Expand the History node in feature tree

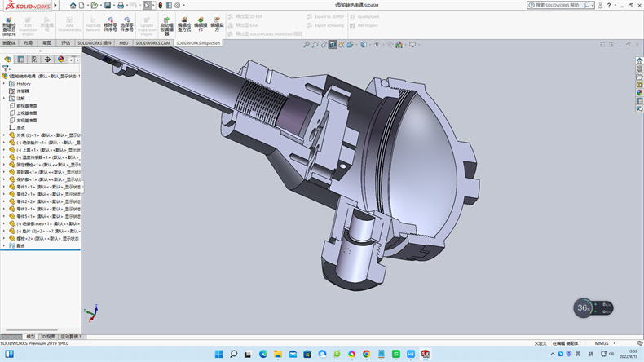pyautogui.click(x=4, y=83)
